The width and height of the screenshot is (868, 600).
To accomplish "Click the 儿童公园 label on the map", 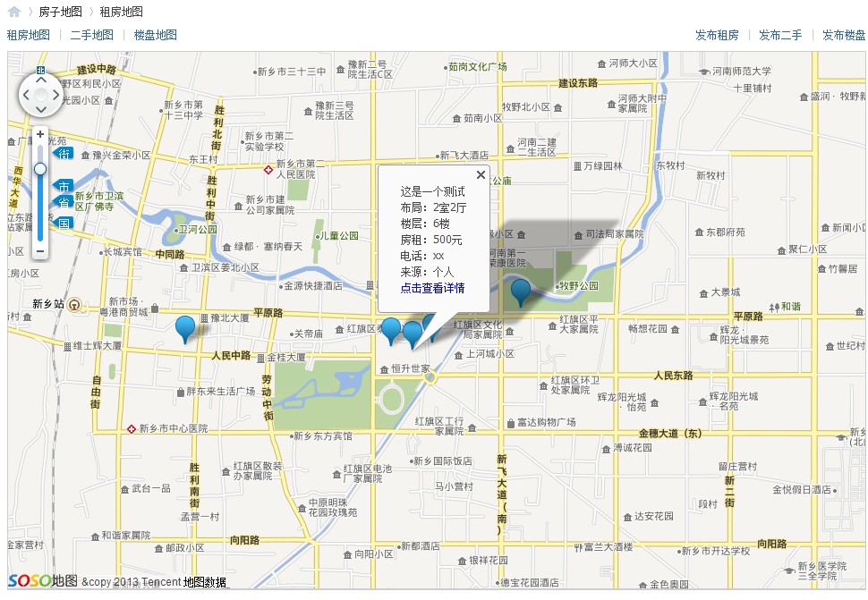I will tap(340, 235).
